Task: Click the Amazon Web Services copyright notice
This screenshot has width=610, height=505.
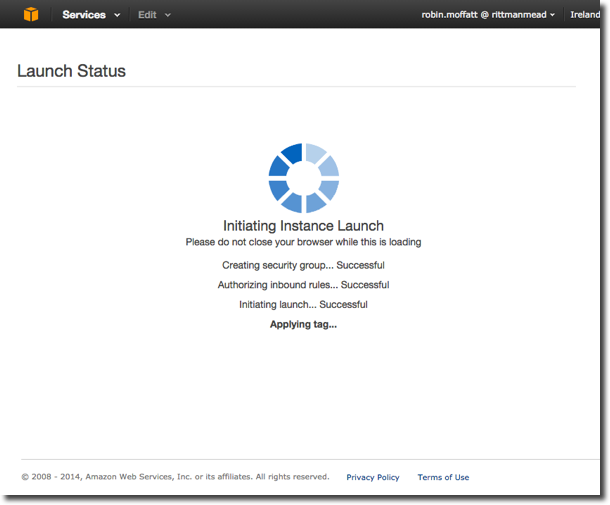Action: (176, 477)
